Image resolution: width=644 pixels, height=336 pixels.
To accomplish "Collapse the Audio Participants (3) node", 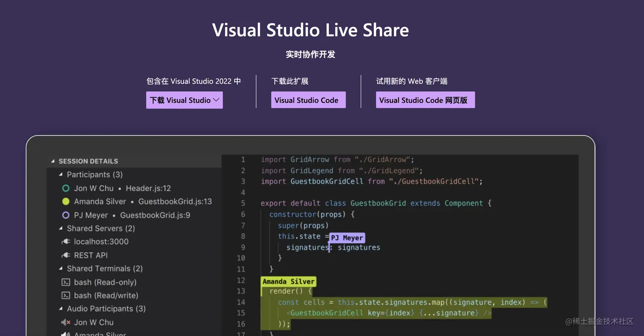I will [x=61, y=309].
